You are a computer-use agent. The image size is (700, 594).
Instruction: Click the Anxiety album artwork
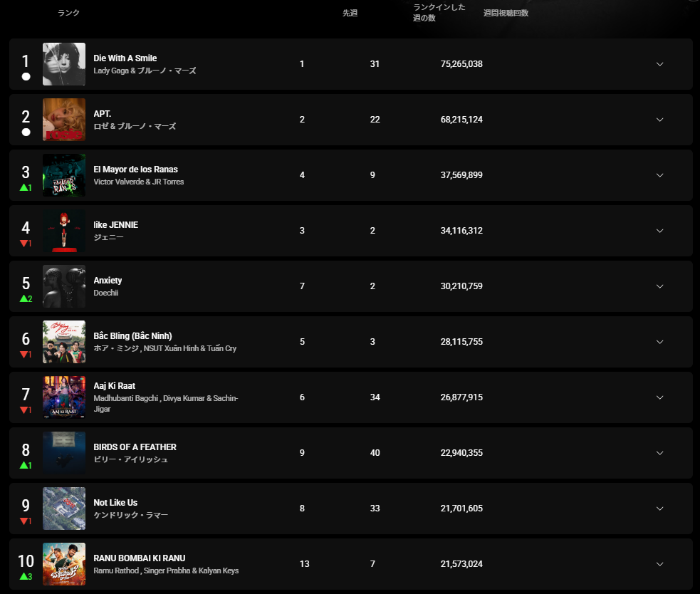[x=64, y=286]
